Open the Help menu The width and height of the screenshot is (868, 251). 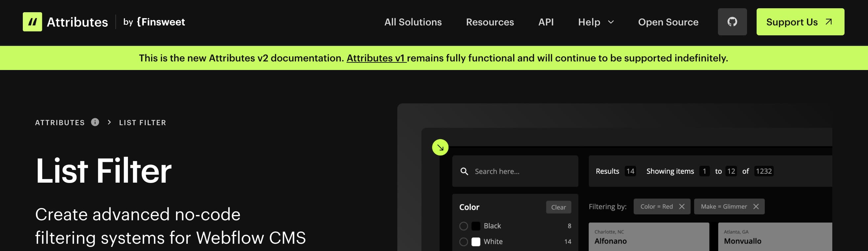[596, 22]
